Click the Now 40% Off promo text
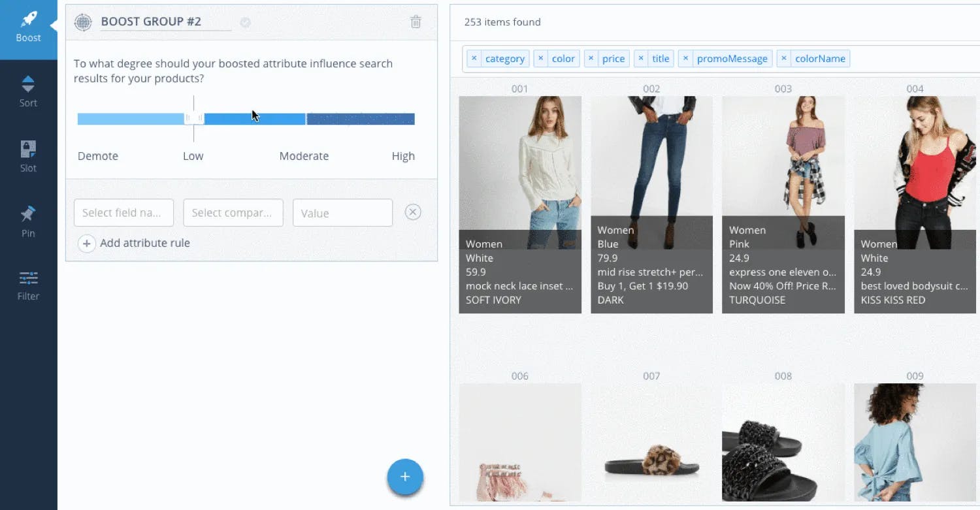The height and width of the screenshot is (510, 980). point(783,286)
